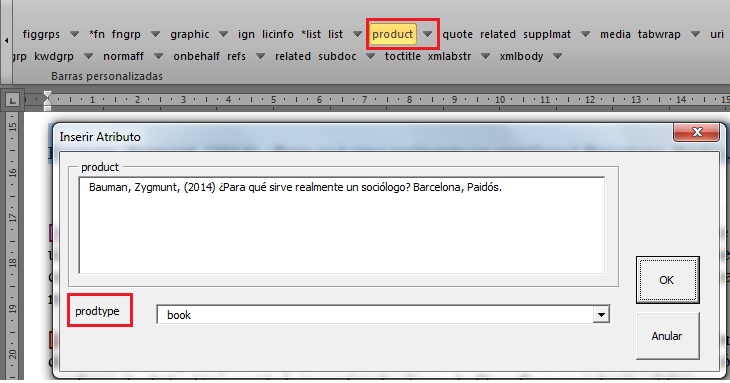Open the dropdown arrow after figgrps
The image size is (730, 383).
pyautogui.click(x=74, y=34)
